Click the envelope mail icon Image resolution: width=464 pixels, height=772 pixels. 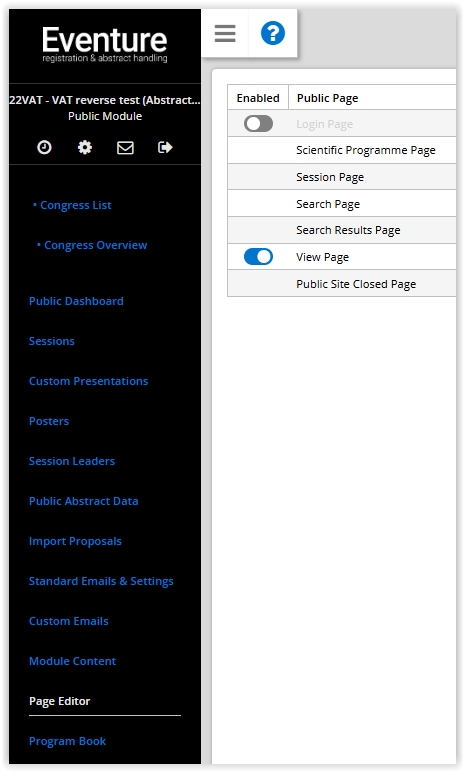[125, 147]
